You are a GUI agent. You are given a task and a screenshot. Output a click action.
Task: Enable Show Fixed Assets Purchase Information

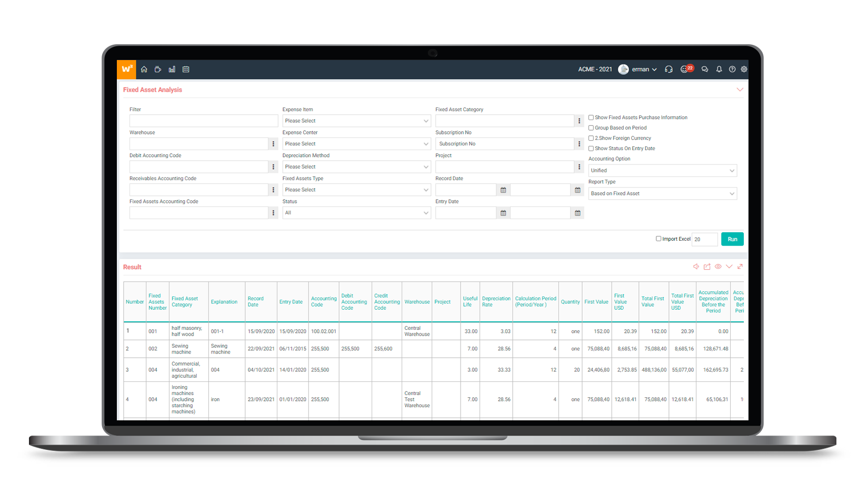coord(591,117)
